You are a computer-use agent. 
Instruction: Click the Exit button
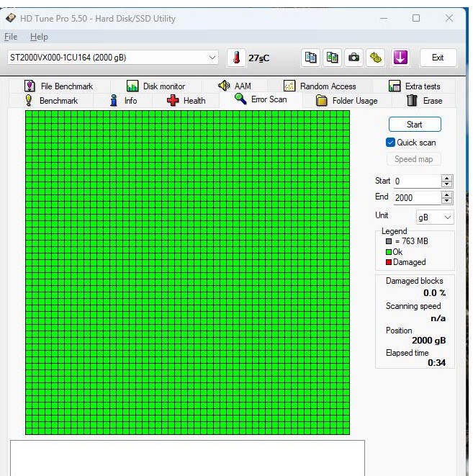click(x=438, y=58)
